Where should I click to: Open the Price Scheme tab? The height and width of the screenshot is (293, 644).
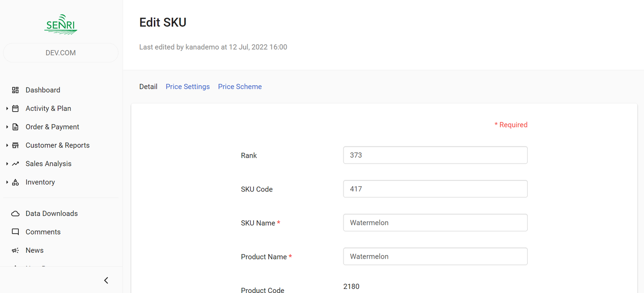click(240, 87)
